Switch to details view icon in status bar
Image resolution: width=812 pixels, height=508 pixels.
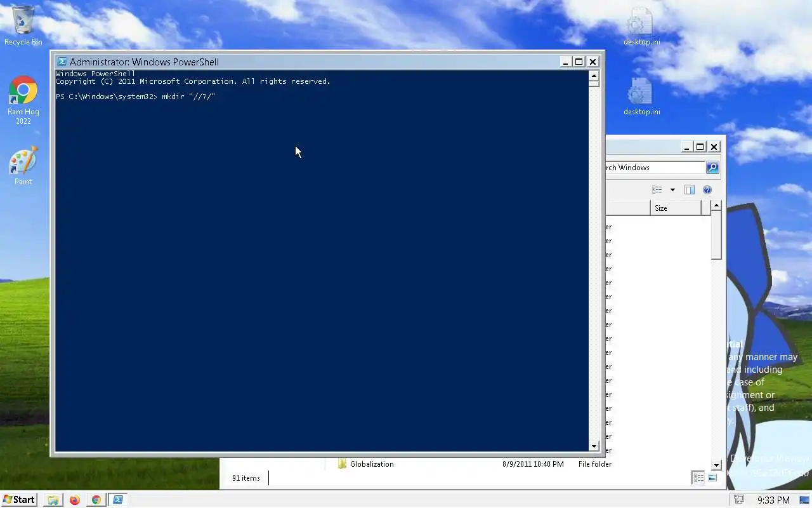pos(698,478)
